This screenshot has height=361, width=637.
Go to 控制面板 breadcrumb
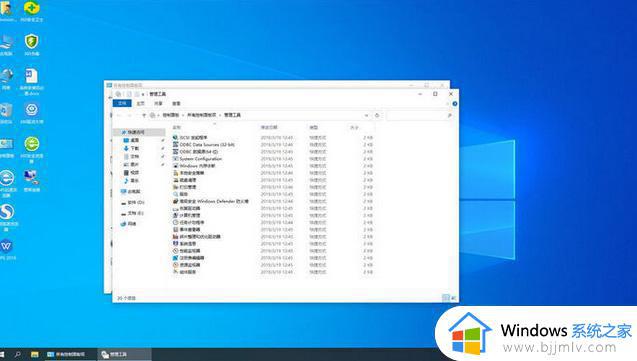coord(171,115)
